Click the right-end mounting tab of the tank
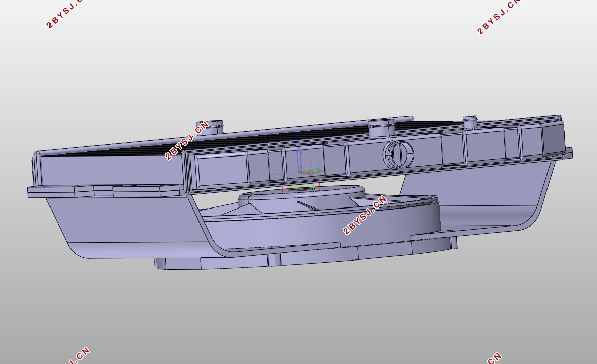 click(568, 152)
